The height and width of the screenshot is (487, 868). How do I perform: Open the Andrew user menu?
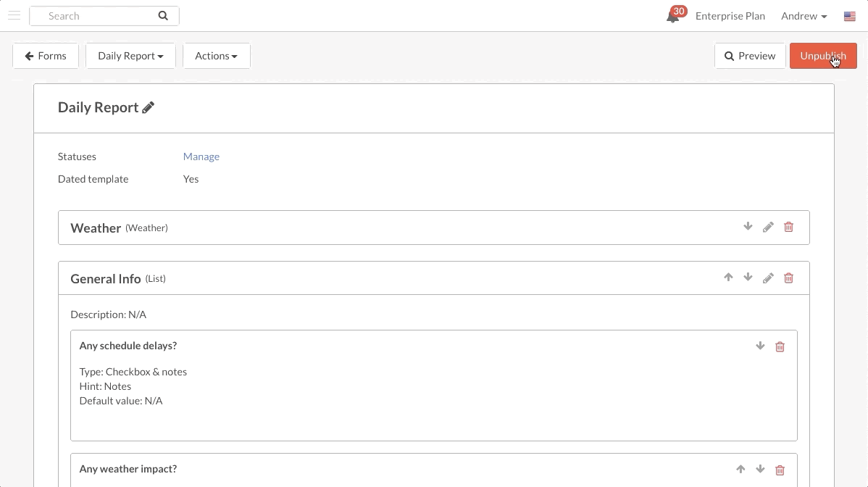(804, 16)
